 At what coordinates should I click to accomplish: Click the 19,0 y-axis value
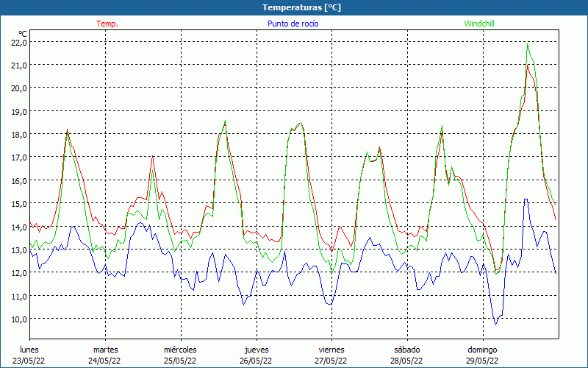19,112
